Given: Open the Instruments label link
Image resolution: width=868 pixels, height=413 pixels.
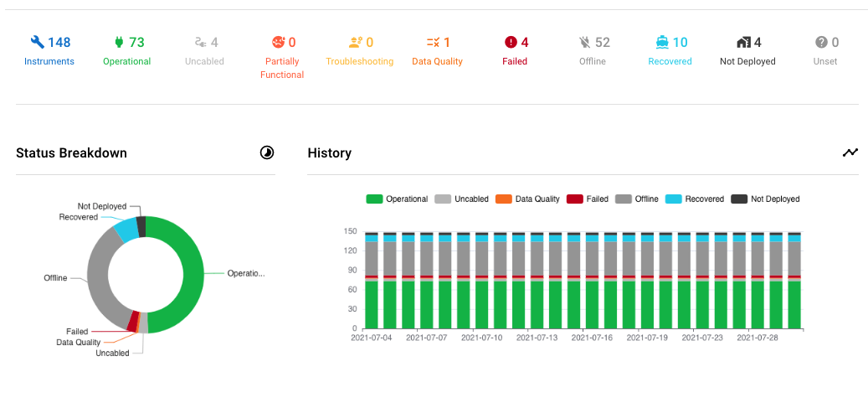Looking at the screenshot, I should pyautogui.click(x=49, y=61).
